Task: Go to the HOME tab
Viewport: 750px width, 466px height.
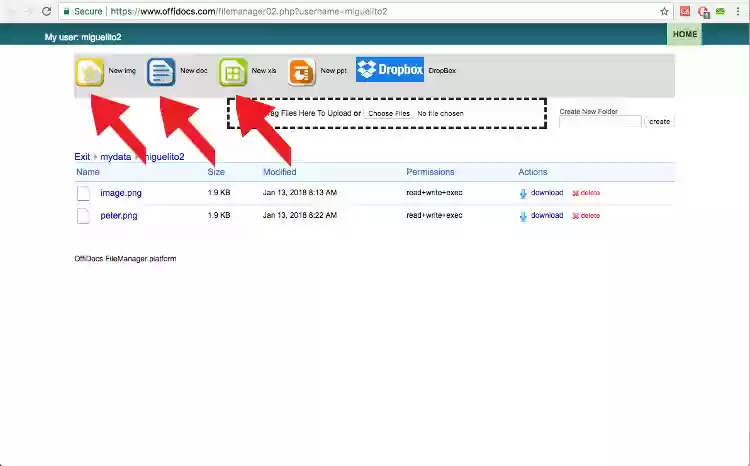Action: (684, 34)
